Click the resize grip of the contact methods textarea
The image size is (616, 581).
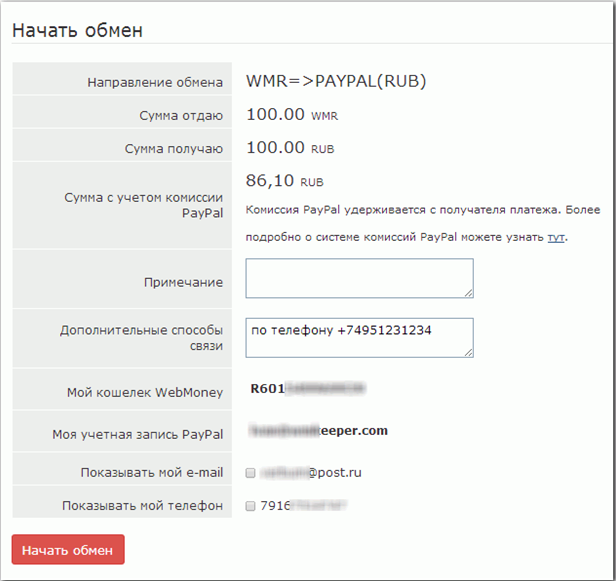coord(468,353)
